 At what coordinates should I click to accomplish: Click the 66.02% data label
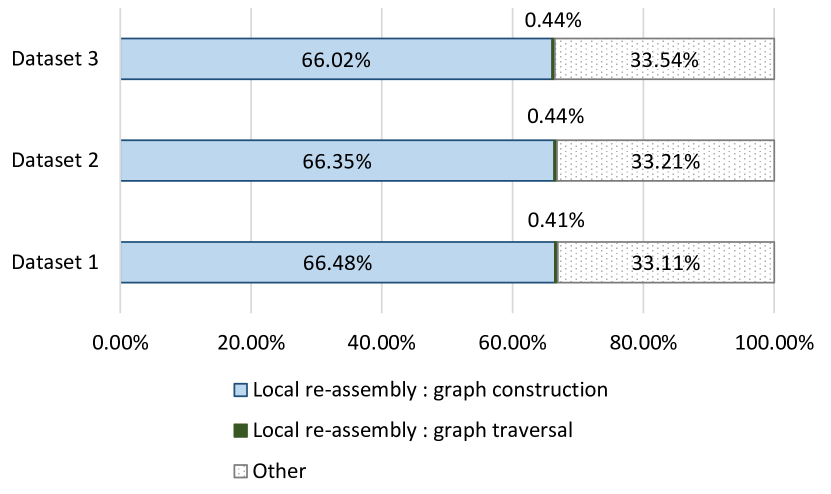click(x=336, y=59)
